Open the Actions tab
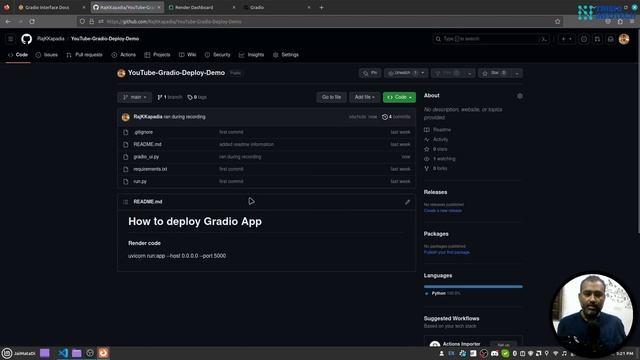 pyautogui.click(x=124, y=55)
